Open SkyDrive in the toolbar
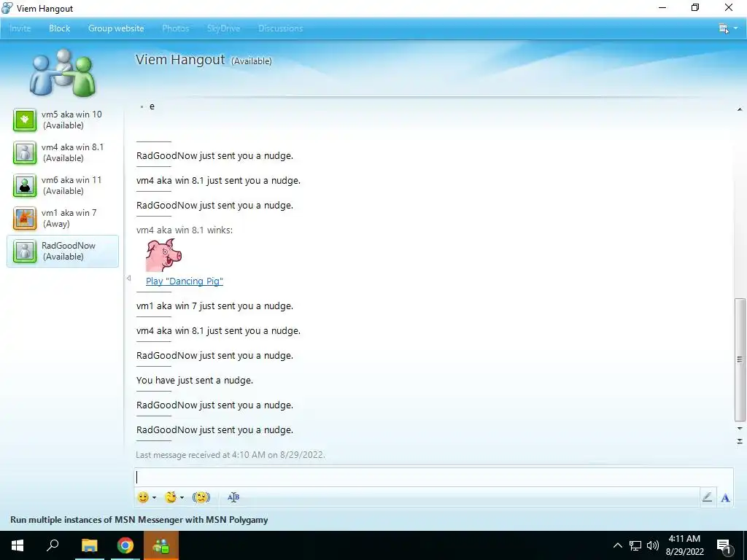This screenshot has width=747, height=560. tap(223, 28)
